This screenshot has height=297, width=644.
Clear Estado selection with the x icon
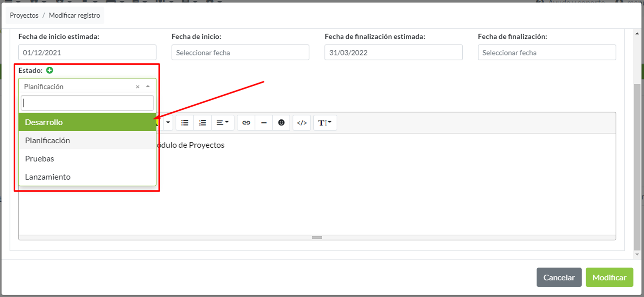(x=138, y=87)
